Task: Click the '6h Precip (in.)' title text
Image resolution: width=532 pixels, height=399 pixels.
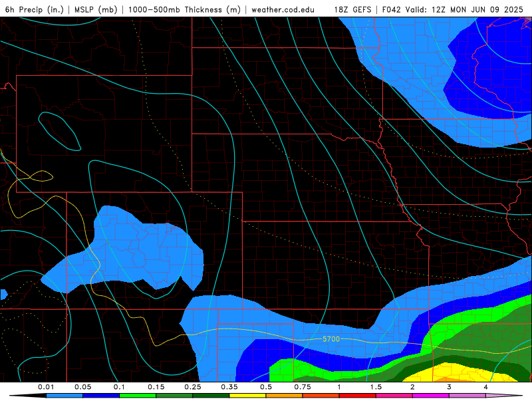Action: click(x=35, y=9)
